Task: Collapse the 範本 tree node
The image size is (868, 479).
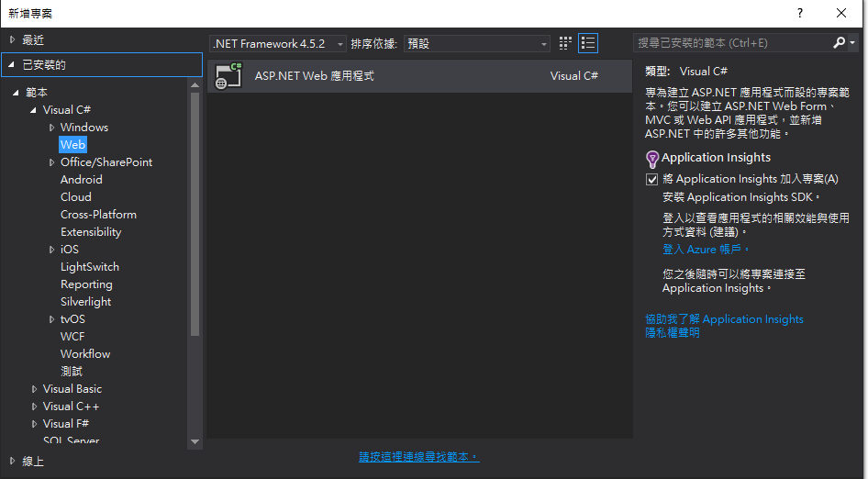Action: [x=16, y=93]
